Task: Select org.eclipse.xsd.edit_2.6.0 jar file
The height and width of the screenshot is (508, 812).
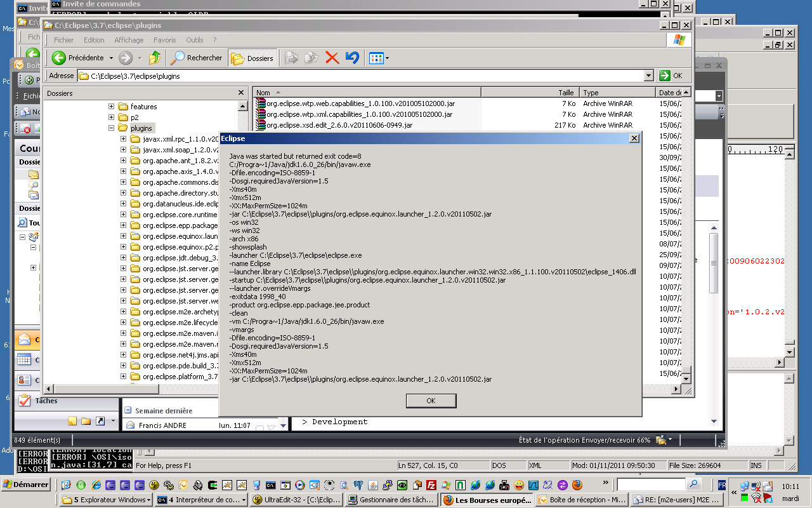Action: click(x=334, y=125)
